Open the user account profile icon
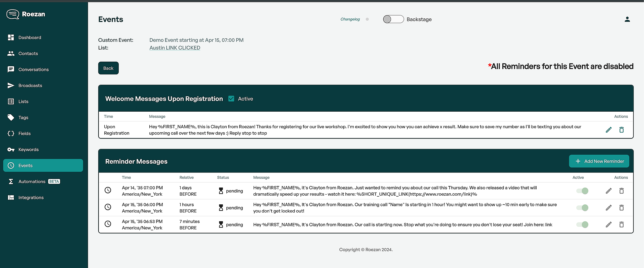 (x=627, y=19)
